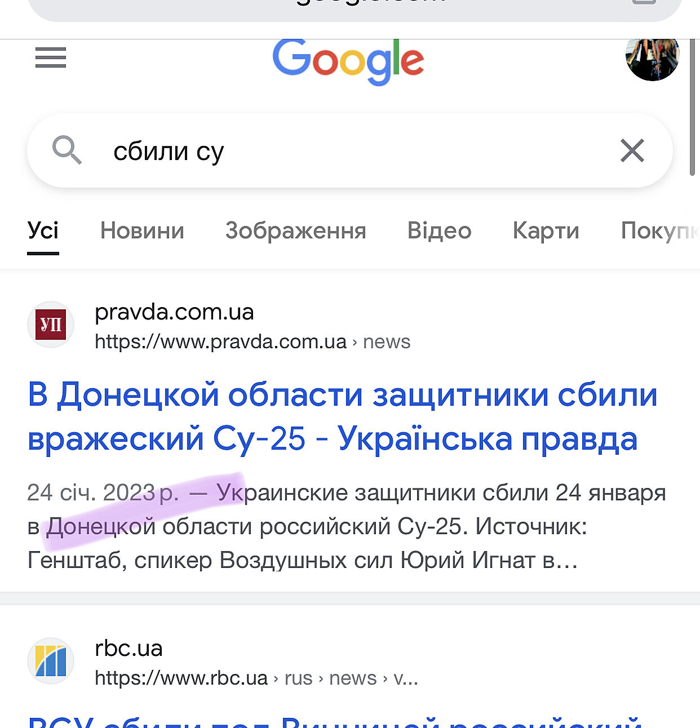Open the Су-25 headline from Українська правда

(342, 416)
